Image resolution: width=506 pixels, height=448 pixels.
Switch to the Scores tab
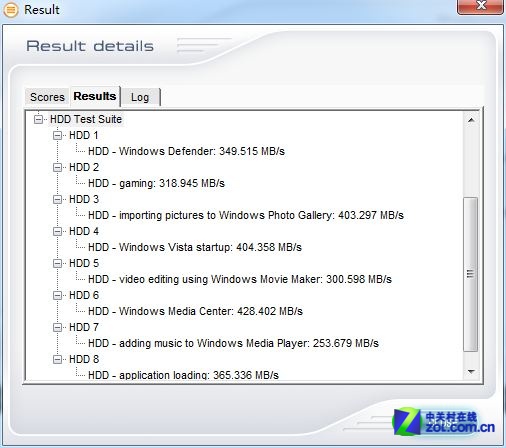[x=47, y=97]
